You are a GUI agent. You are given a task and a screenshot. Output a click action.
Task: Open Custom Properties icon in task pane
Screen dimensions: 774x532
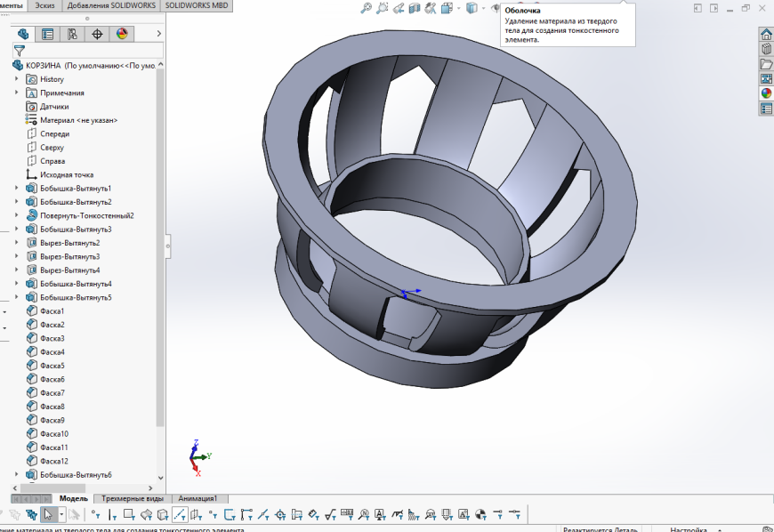tap(766, 109)
